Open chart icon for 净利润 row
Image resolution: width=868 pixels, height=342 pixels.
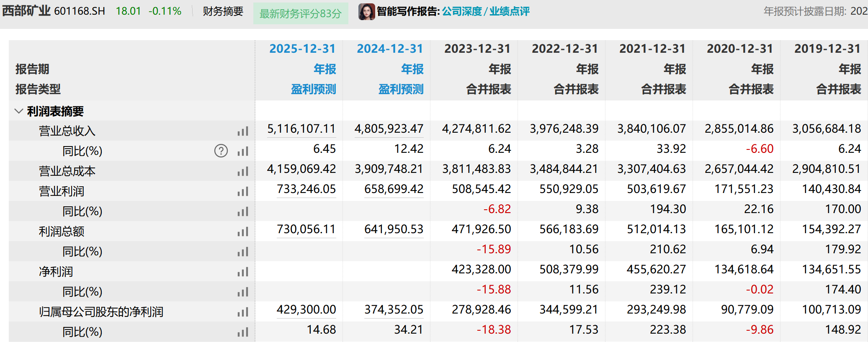point(243,272)
